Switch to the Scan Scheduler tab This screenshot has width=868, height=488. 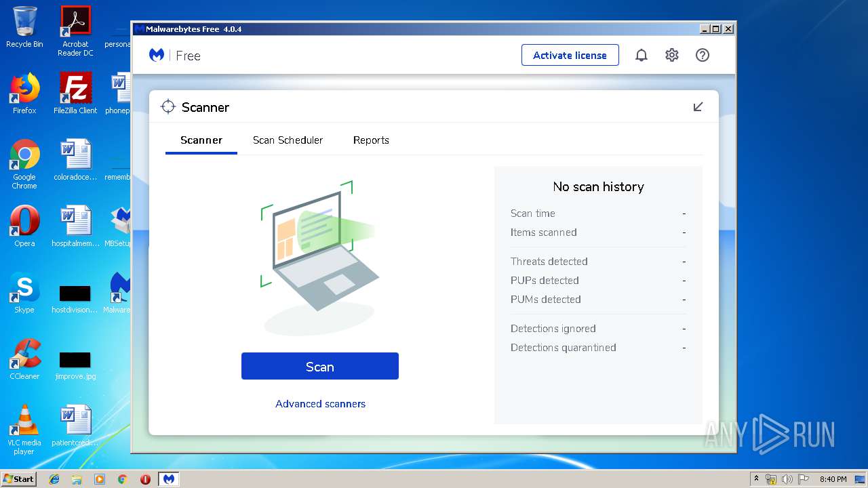tap(288, 140)
